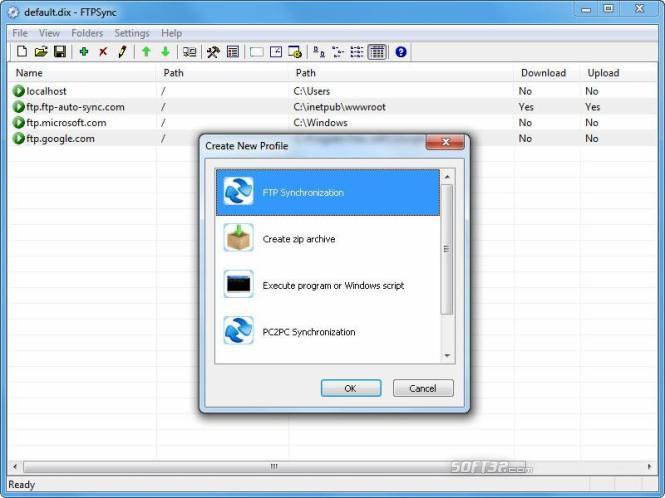The image size is (665, 498).
Task: Click the log list toolbar icon
Action: click(233, 52)
